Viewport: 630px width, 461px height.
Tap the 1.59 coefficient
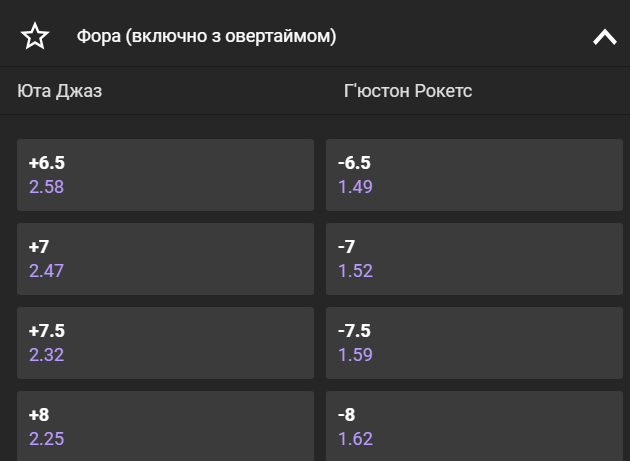[x=355, y=355]
